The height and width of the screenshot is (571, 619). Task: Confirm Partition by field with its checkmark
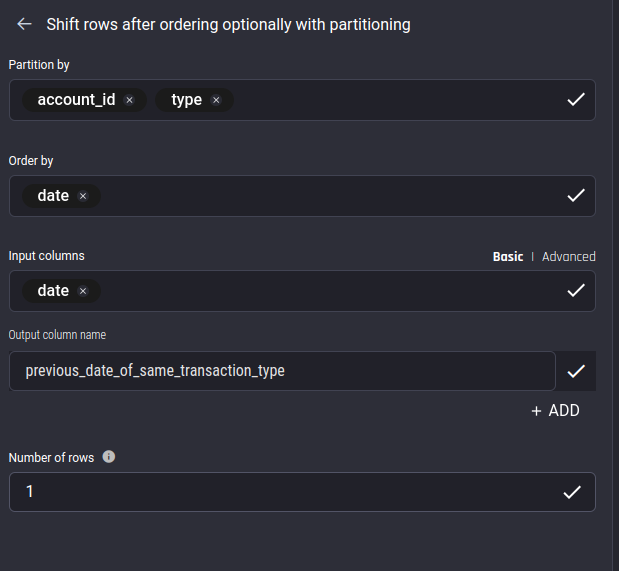coord(576,100)
